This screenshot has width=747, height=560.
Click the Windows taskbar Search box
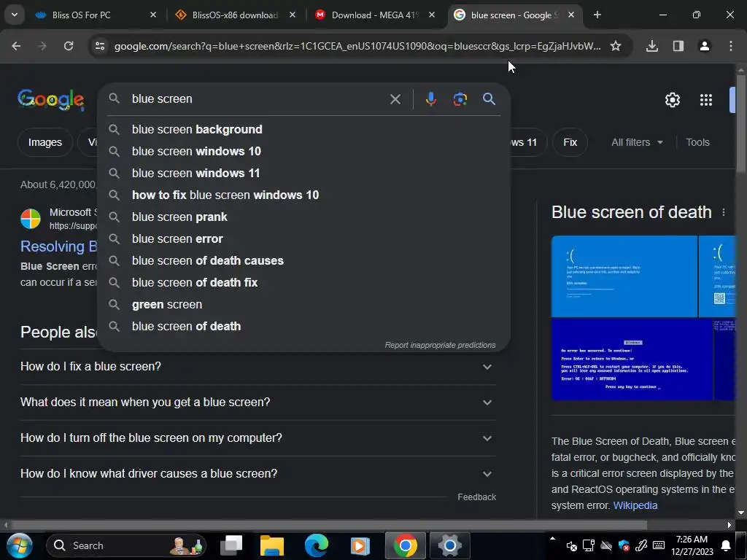coord(126,545)
